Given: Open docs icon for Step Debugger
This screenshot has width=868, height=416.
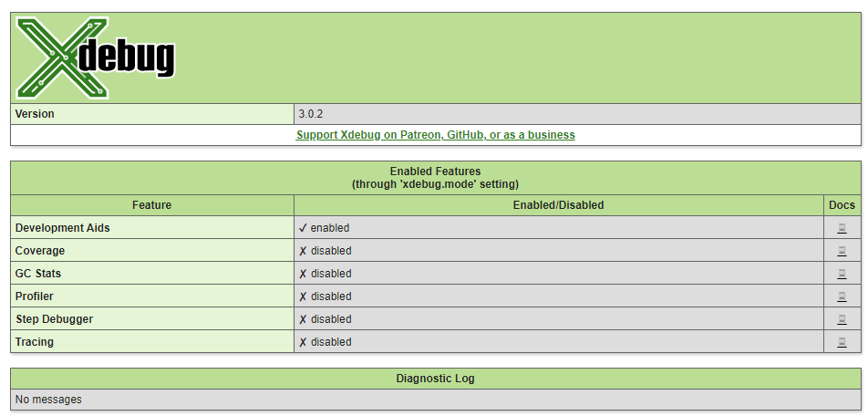Looking at the screenshot, I should 842,319.
